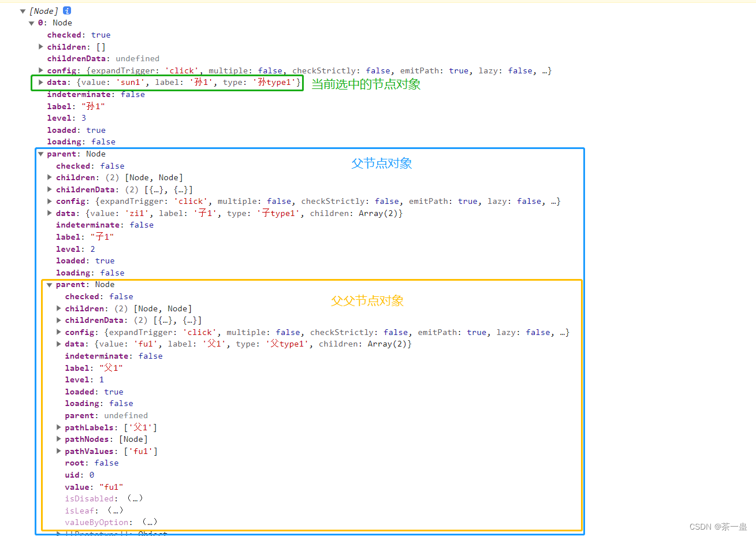Select the 'root: false' row
This screenshot has width=756, height=536.
(92, 463)
